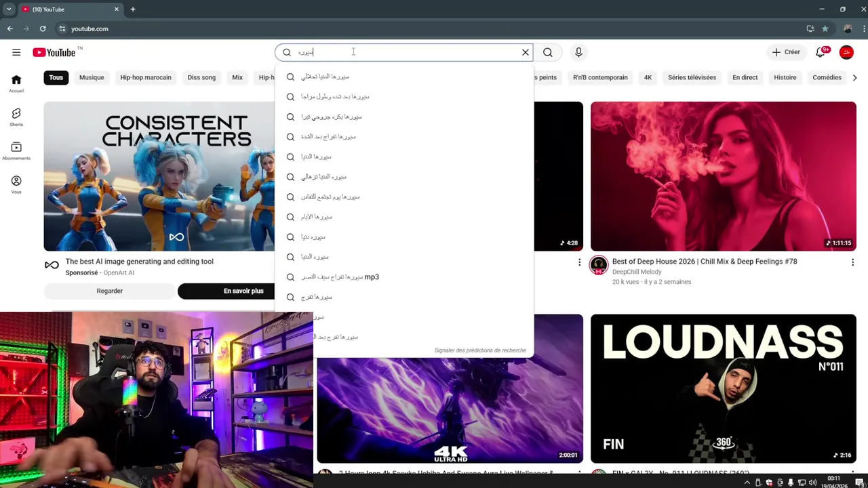Select the Histoire chip
868x488 pixels.
785,77
